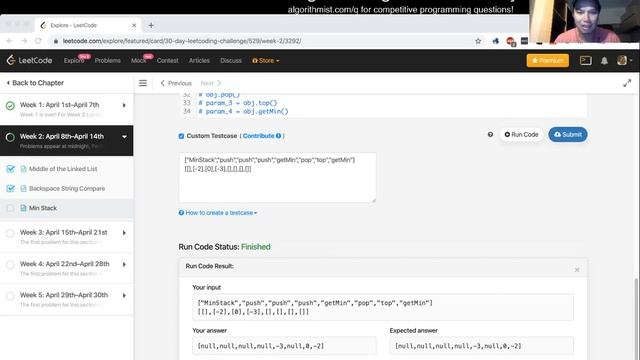The width and height of the screenshot is (640, 360).
Task: Click the Run Code button
Action: pyautogui.click(x=521, y=134)
